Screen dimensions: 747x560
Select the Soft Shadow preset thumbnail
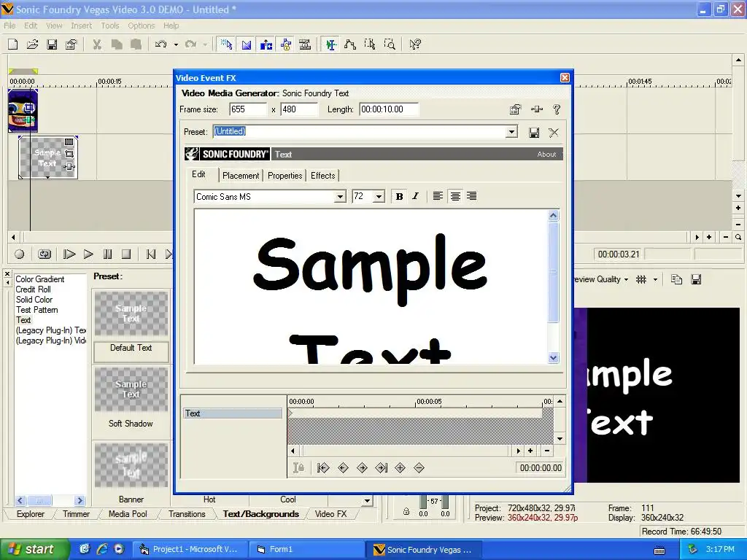(x=131, y=389)
